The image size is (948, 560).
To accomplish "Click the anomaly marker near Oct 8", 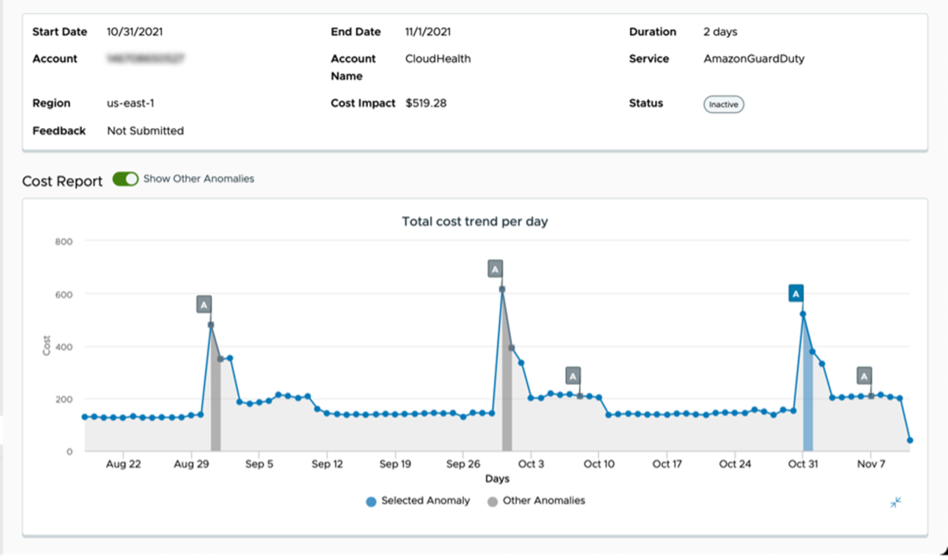I will pos(571,376).
